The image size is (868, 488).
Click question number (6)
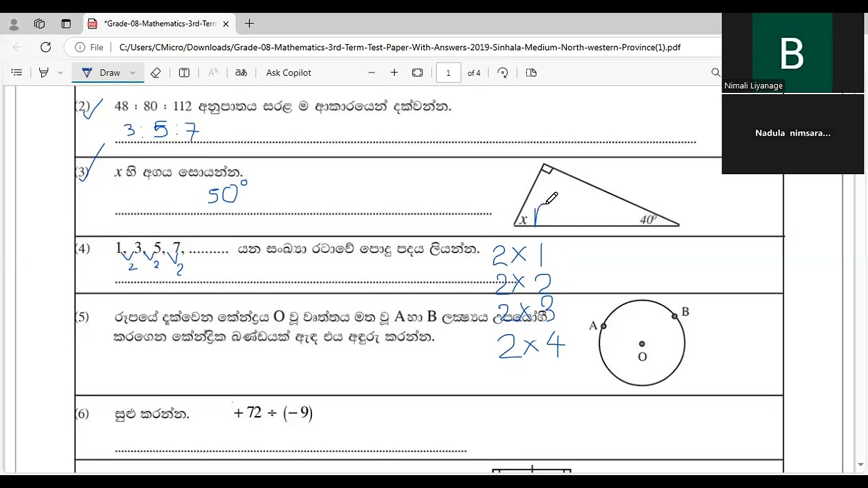[x=82, y=413]
